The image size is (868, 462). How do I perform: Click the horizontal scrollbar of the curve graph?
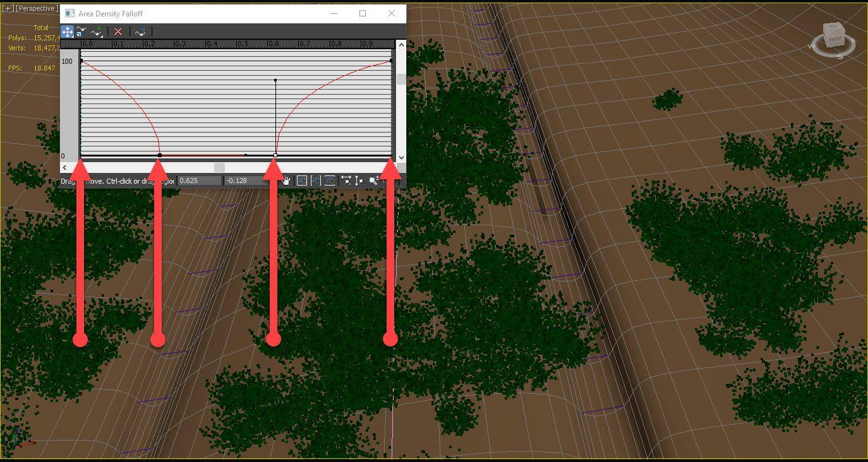pyautogui.click(x=218, y=167)
